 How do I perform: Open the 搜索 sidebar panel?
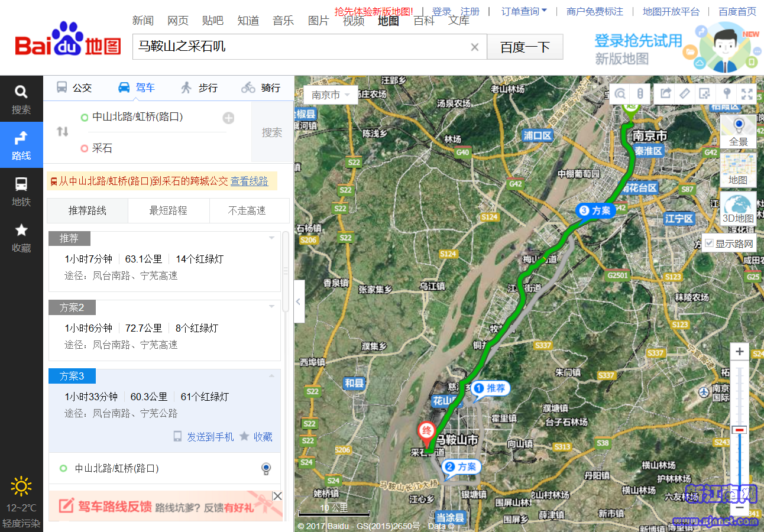click(21, 99)
